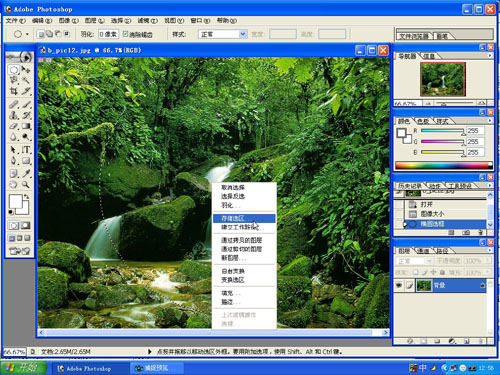The height and width of the screenshot is (375, 500).
Task: Activate the Crop tool
Action: pos(13,91)
